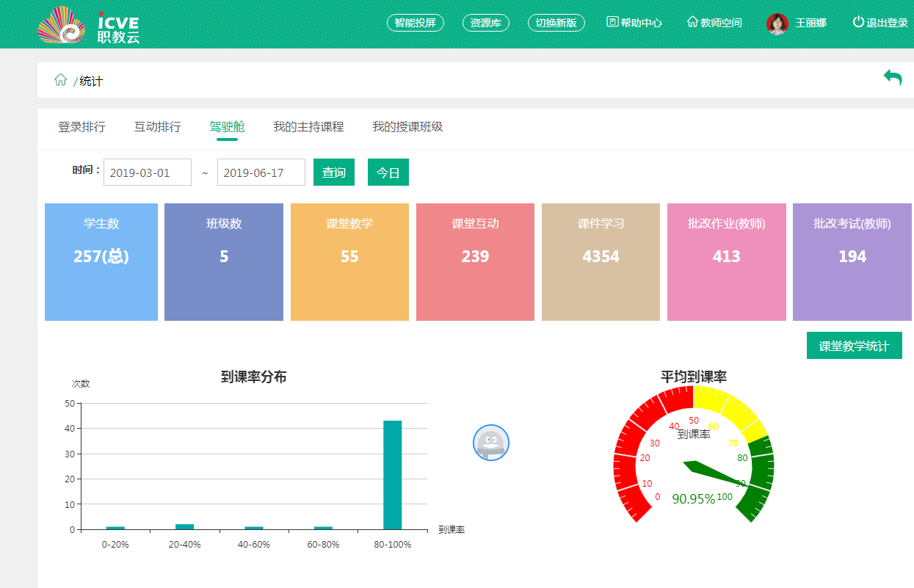914x588 pixels.
Task: Switch to new version via 切换新版
Action: pos(556,23)
